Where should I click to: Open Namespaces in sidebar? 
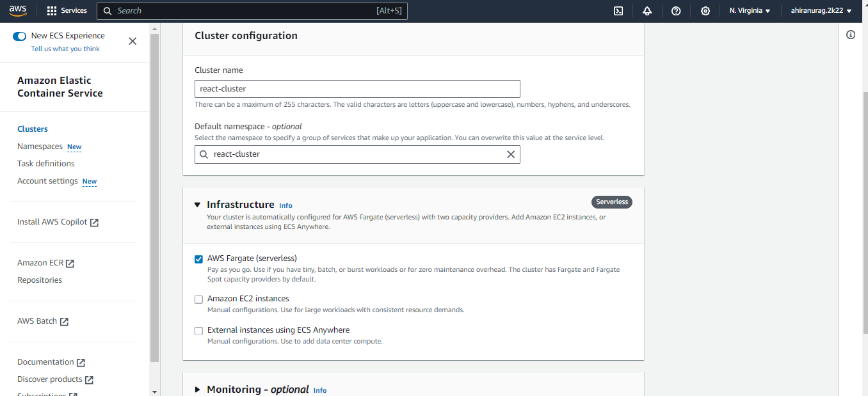click(x=40, y=147)
